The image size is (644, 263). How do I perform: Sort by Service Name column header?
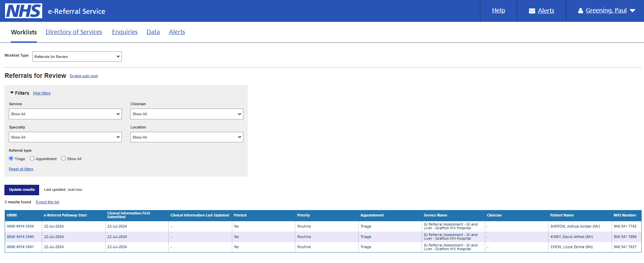coord(435,215)
